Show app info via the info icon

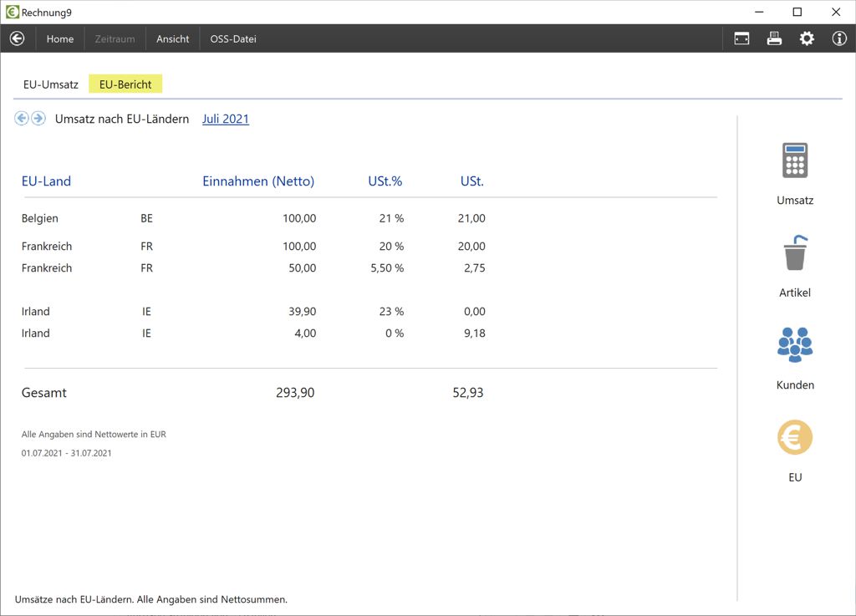839,38
